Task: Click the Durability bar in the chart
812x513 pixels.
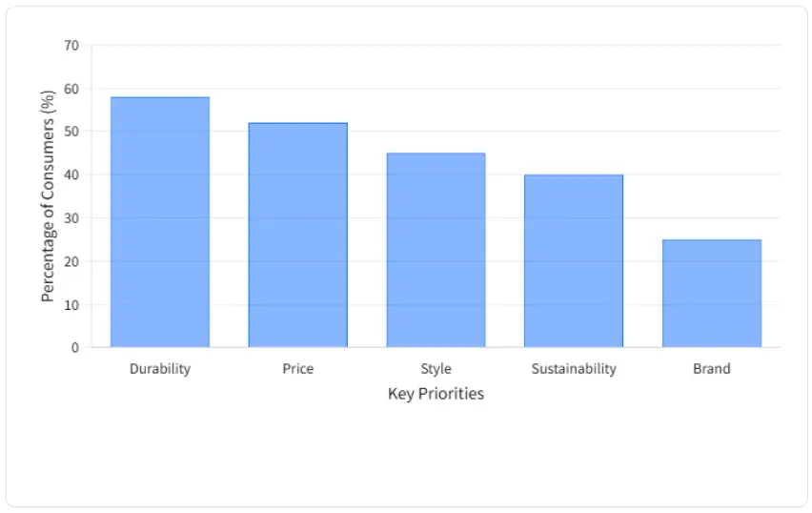Action: click(x=160, y=221)
